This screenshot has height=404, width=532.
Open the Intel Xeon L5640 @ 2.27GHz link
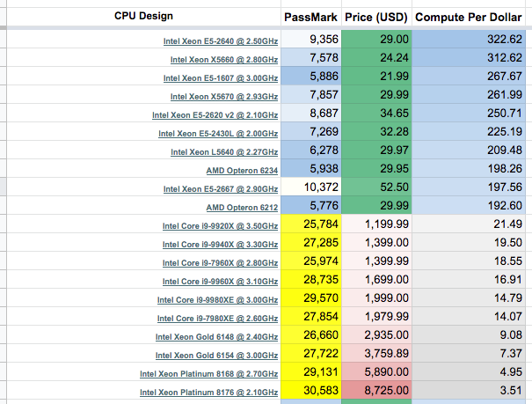(224, 152)
